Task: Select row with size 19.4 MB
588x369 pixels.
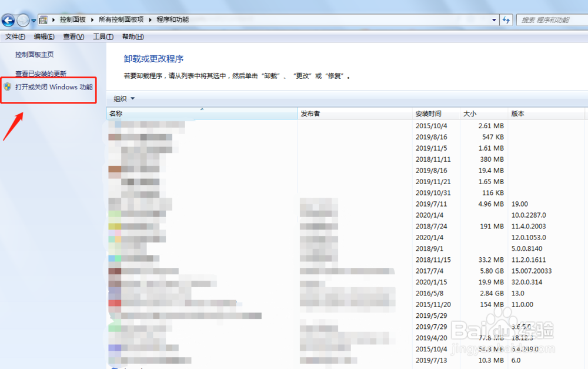Action: point(346,171)
